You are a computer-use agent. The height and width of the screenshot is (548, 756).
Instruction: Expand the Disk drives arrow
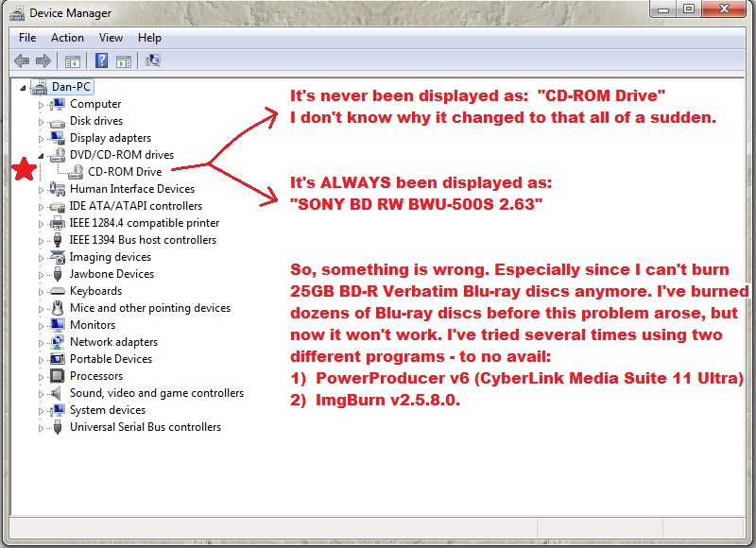[41, 122]
